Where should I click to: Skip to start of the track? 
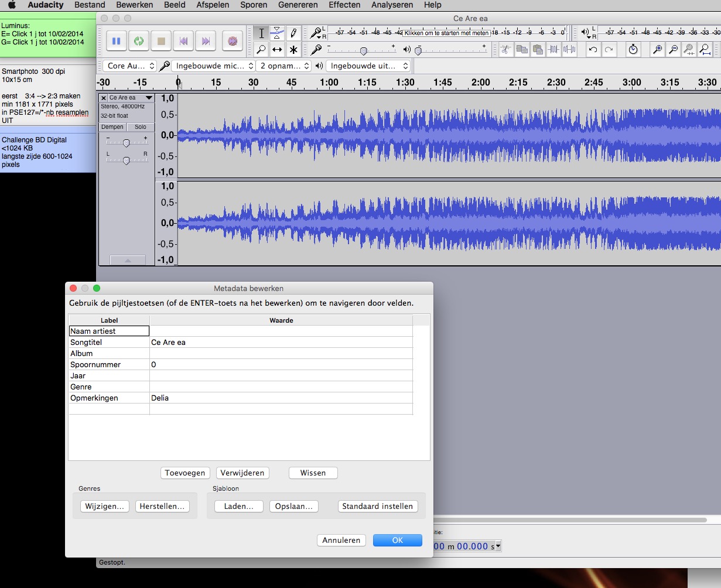pos(183,41)
